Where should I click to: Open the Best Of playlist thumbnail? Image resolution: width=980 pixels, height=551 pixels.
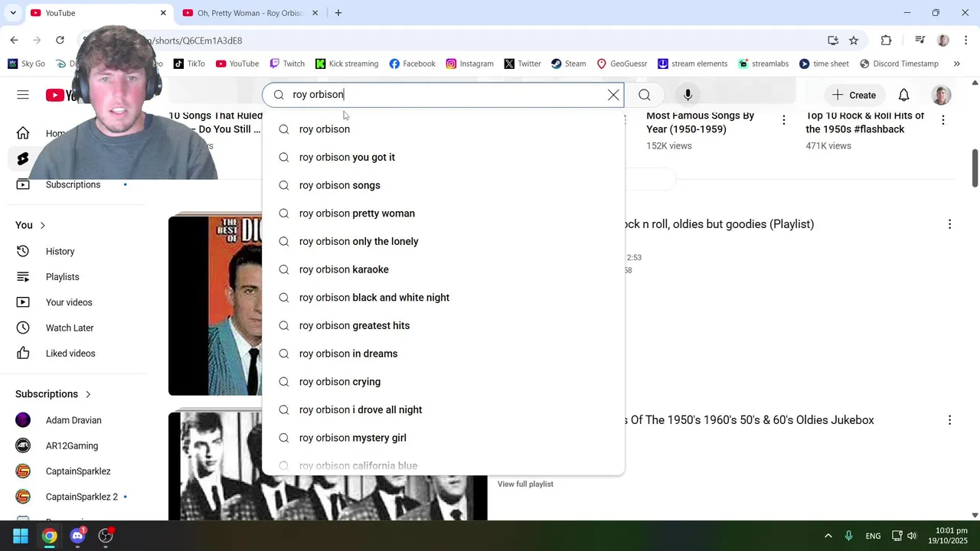tap(215, 305)
